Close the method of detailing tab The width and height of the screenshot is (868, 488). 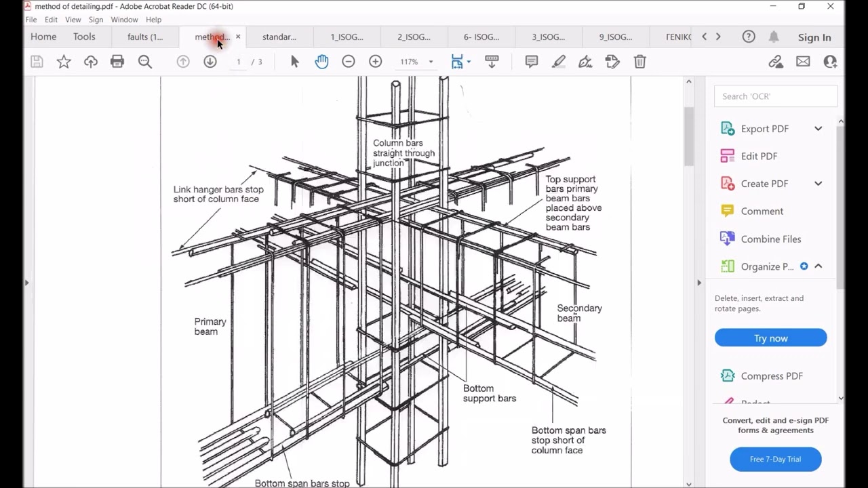(x=238, y=37)
